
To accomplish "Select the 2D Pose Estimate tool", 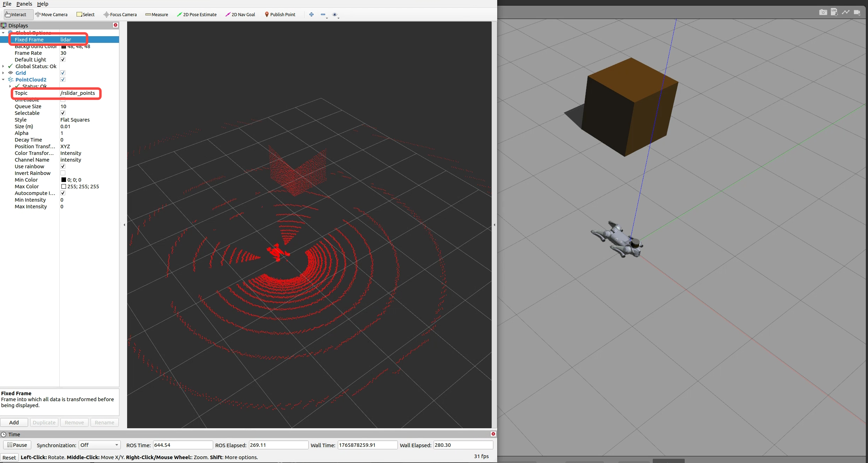I will coord(197,14).
